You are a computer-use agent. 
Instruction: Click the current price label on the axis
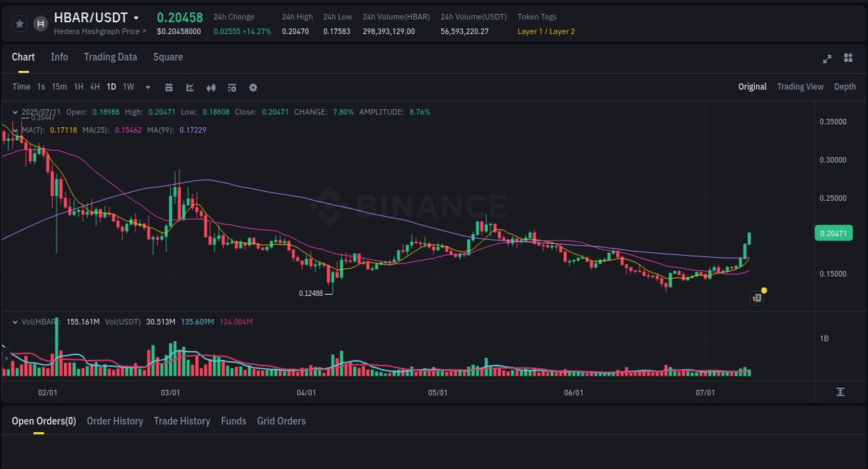833,233
